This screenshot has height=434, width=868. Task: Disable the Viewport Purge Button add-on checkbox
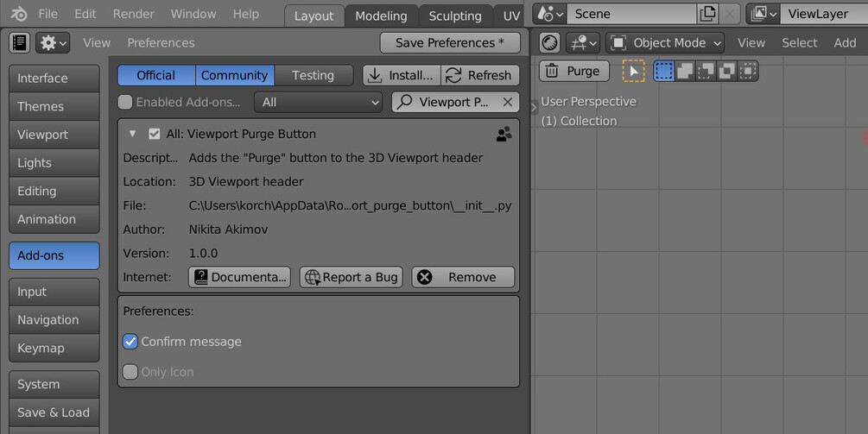point(155,134)
